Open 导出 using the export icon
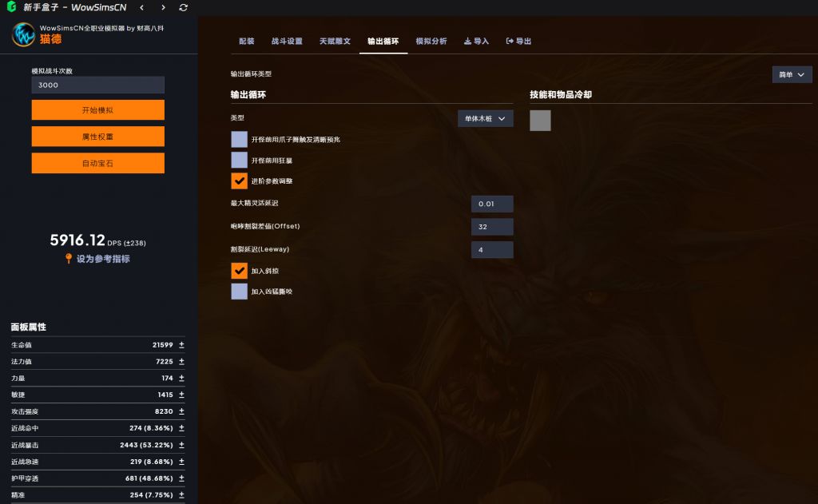The height and width of the screenshot is (504, 818). point(510,42)
